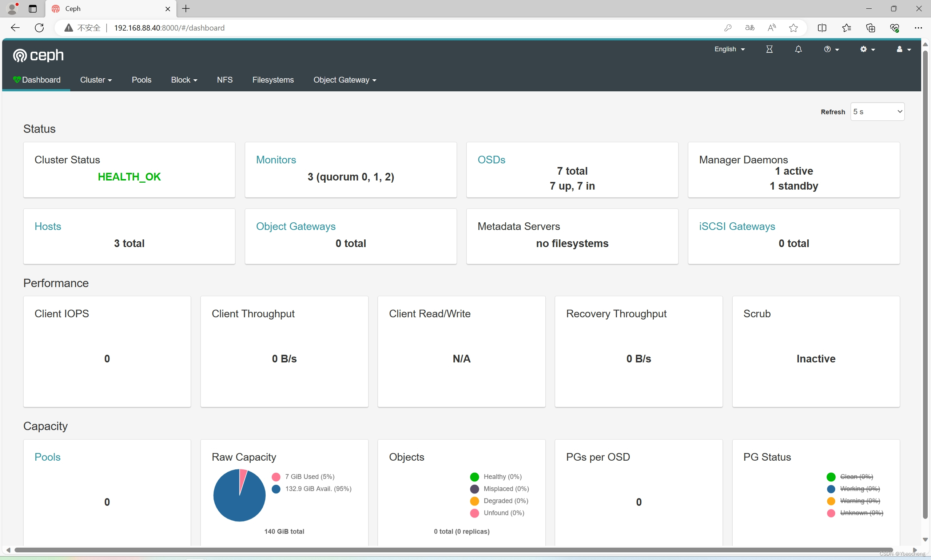Image resolution: width=931 pixels, height=560 pixels.
Task: Toggle the 7 GiB Used legend swatch
Action: pyautogui.click(x=276, y=477)
